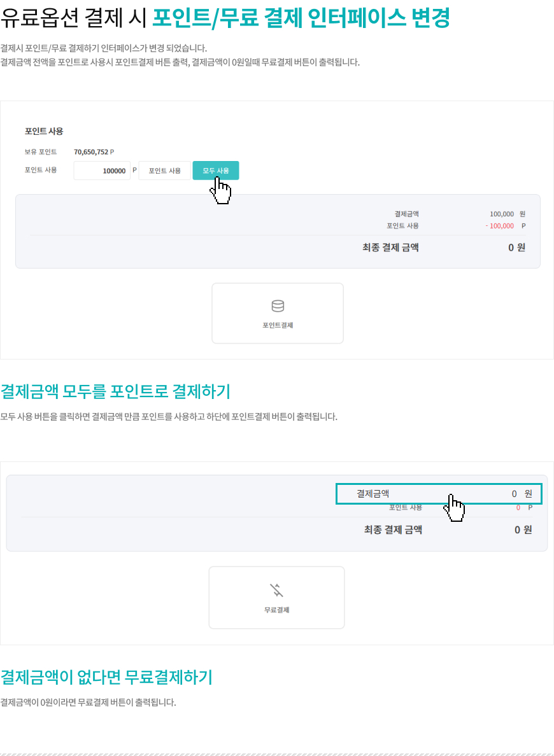Image resolution: width=554 pixels, height=756 pixels.
Task: Select the 보유 포인트 label
Action: tap(41, 152)
